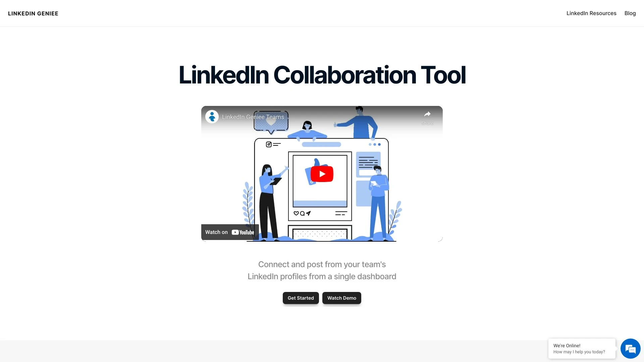Click the YouTube play button icon
This screenshot has width=644, height=362.
coord(322,174)
